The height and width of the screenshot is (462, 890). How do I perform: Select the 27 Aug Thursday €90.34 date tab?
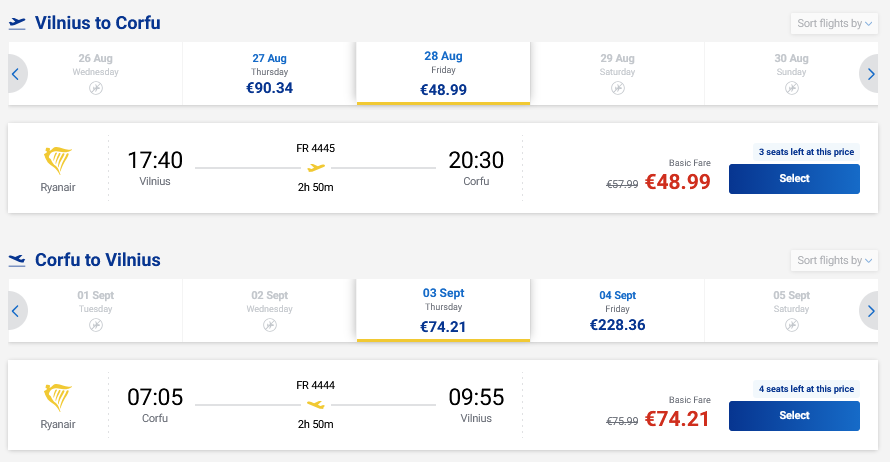(x=270, y=74)
